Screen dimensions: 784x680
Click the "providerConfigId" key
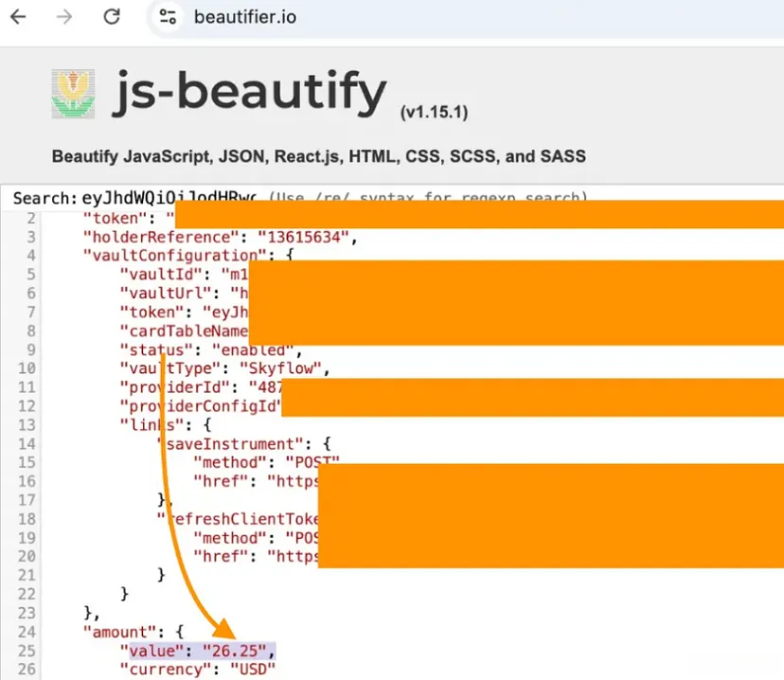pyautogui.click(x=201, y=406)
